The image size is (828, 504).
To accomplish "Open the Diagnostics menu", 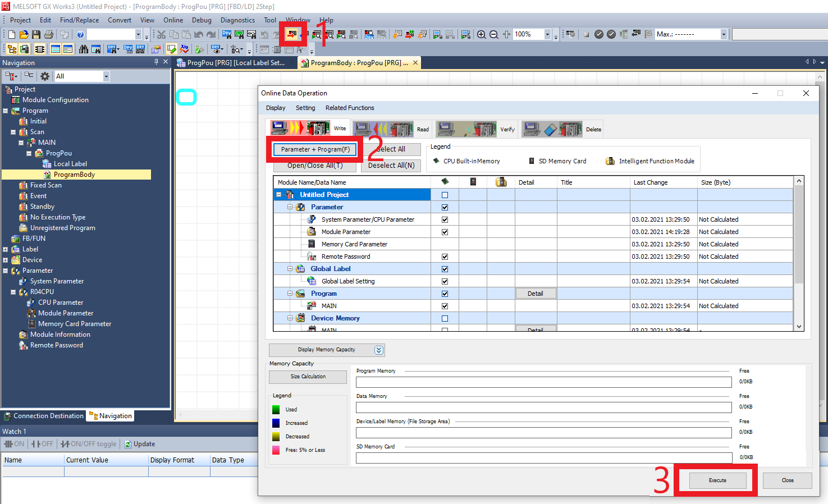I will click(x=237, y=20).
